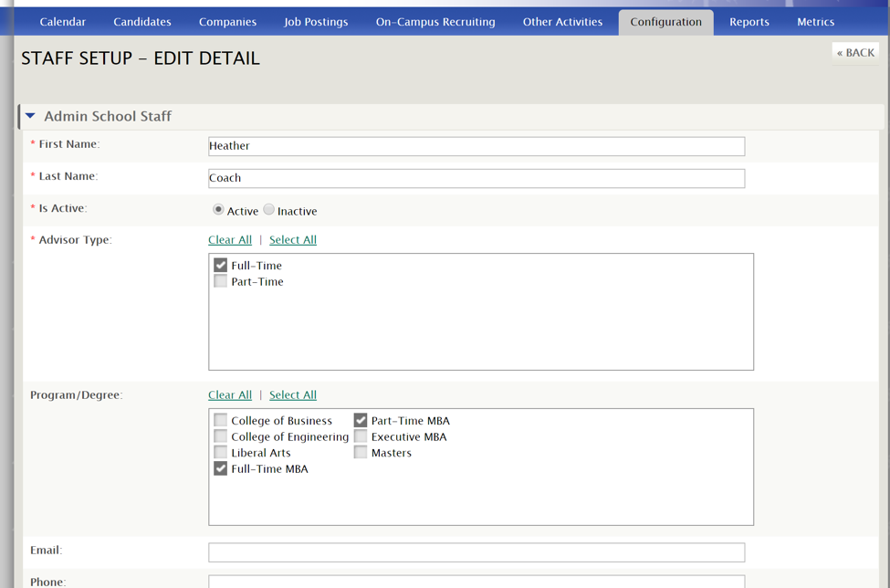Click the Phone input field
Screen dimensions: 890x588
(x=476, y=582)
